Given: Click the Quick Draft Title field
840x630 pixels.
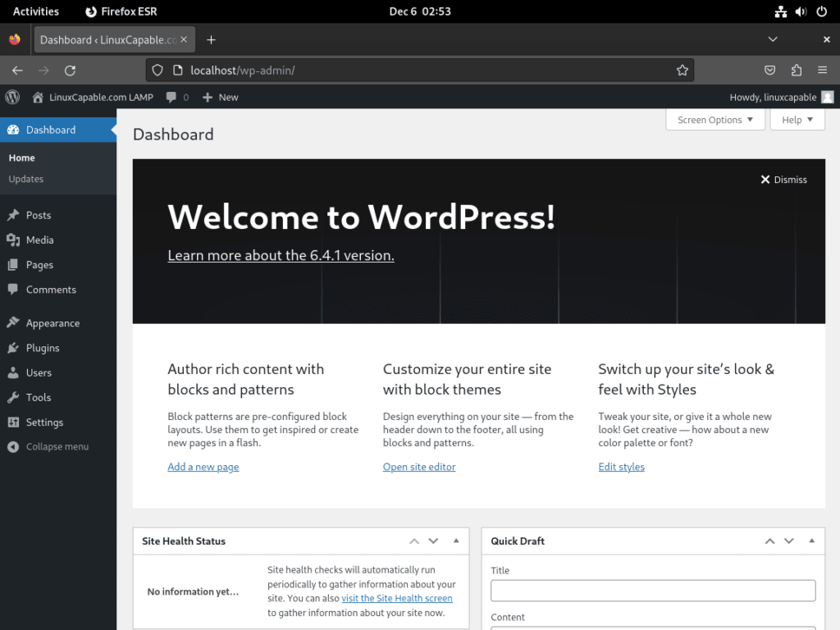Looking at the screenshot, I should (652, 590).
